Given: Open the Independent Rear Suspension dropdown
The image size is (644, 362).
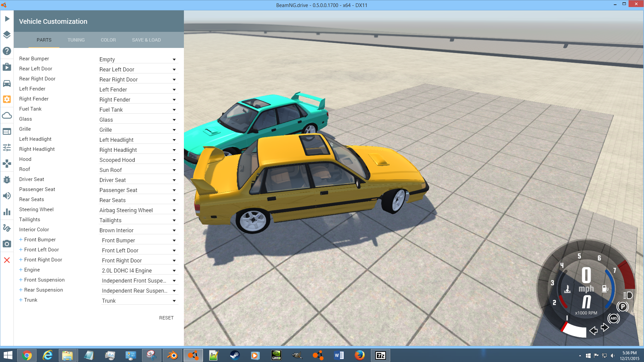Looking at the screenshot, I should click(x=139, y=291).
